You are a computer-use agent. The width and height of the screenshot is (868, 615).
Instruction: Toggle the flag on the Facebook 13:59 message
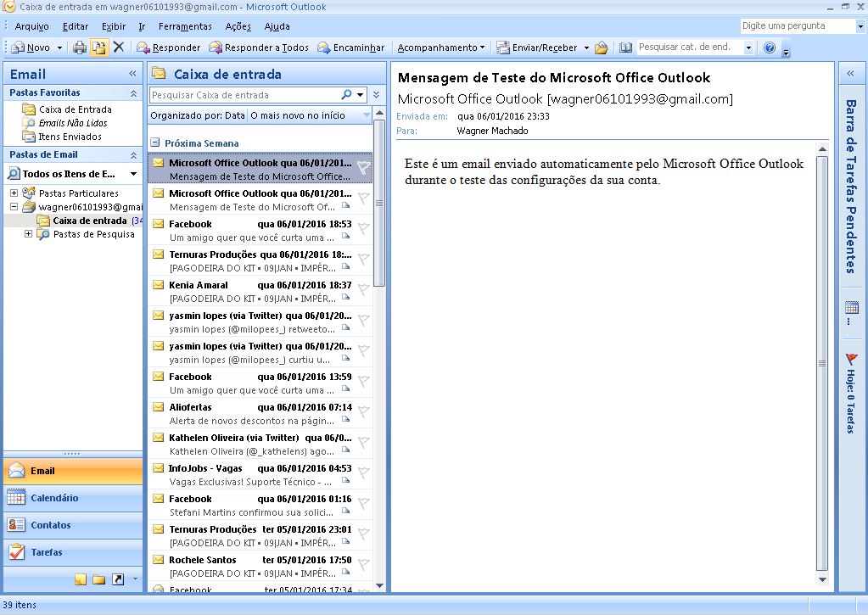pyautogui.click(x=364, y=381)
